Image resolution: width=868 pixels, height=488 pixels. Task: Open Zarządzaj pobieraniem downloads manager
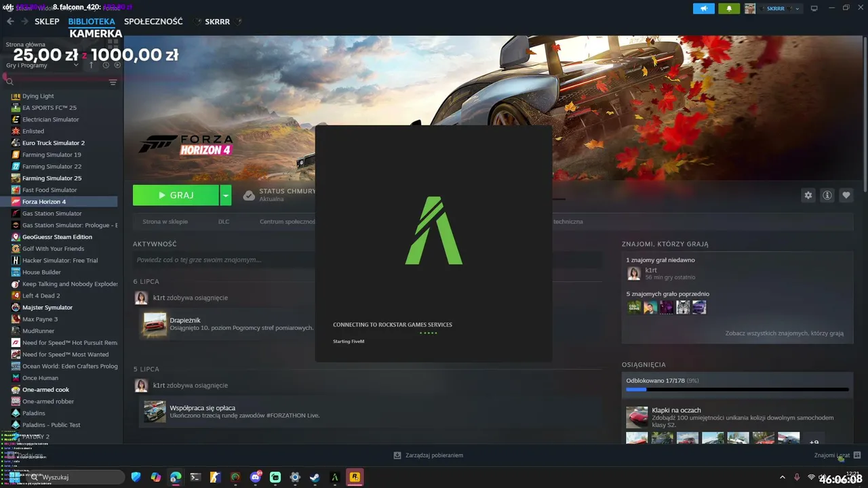coord(429,455)
